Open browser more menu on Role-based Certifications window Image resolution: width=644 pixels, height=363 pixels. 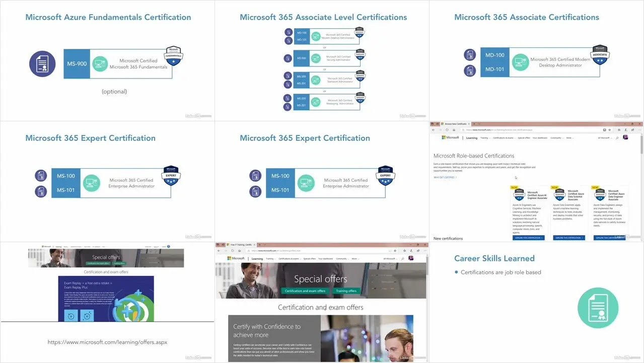click(640, 130)
